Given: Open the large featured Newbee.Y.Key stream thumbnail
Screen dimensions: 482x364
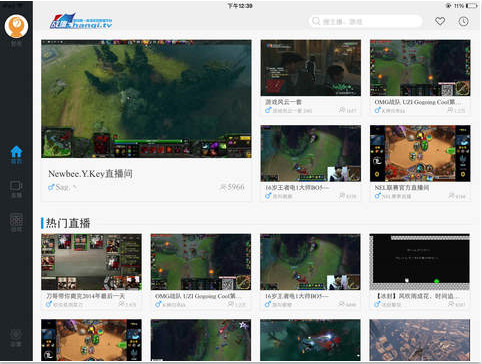Looking at the screenshot, I should (x=146, y=99).
